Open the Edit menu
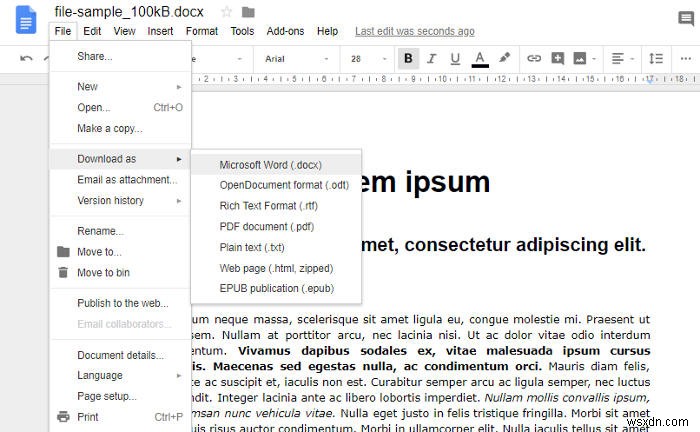Viewport: 700px width, 432px height. (92, 31)
